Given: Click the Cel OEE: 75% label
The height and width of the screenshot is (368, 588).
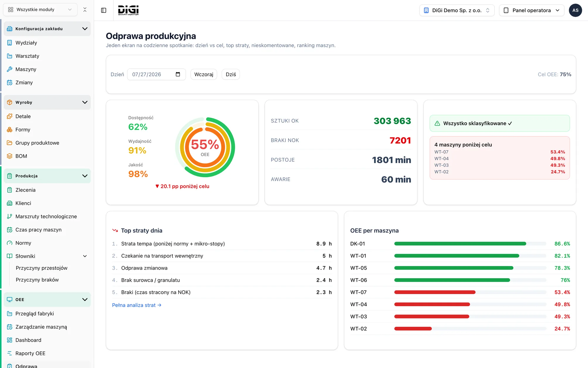Looking at the screenshot, I should coord(554,74).
